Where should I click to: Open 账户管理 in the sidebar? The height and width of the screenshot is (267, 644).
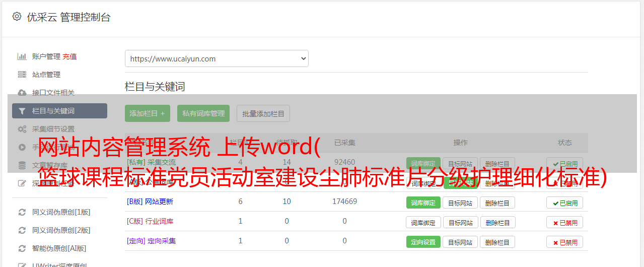click(x=46, y=56)
